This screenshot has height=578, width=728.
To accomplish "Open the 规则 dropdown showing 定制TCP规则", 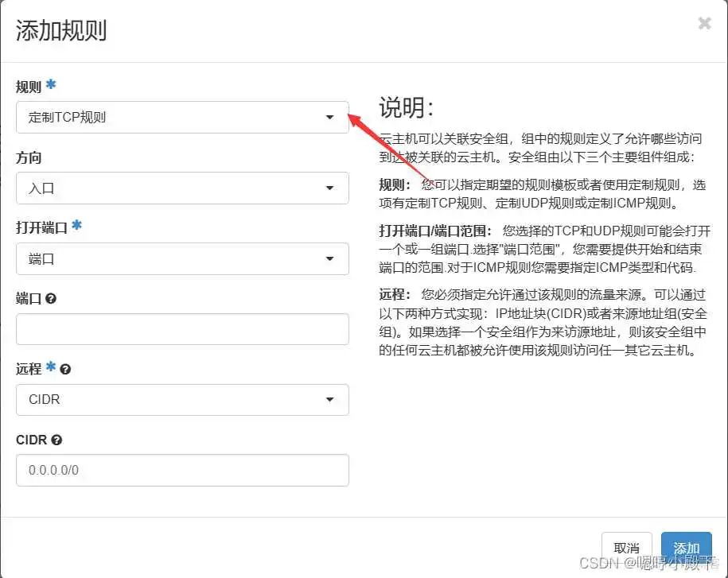I will (x=183, y=117).
